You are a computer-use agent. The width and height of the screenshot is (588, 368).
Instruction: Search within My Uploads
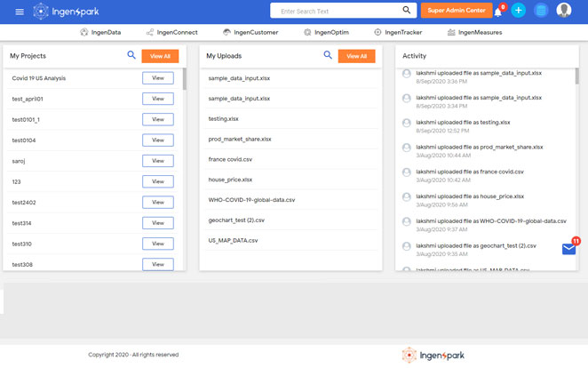click(x=328, y=55)
